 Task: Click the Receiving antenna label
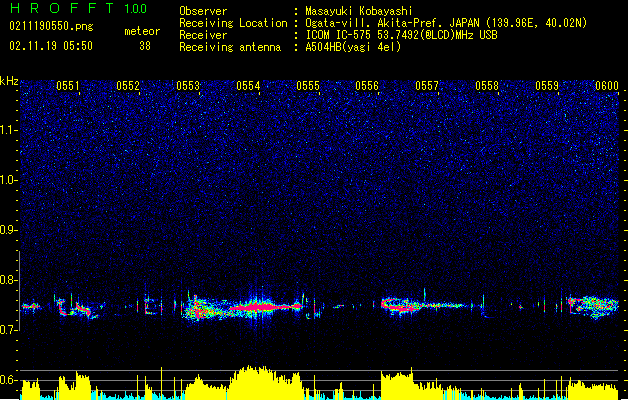click(230, 47)
